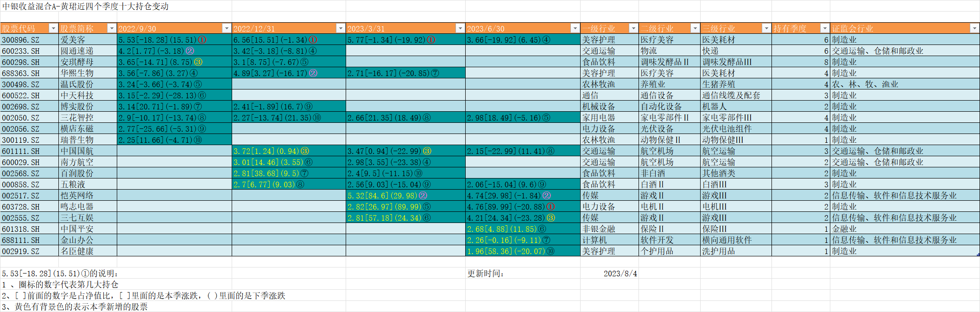This screenshot has height=312, width=980.
Task: Show filter options for 三级行业 column
Action: coord(766,28)
